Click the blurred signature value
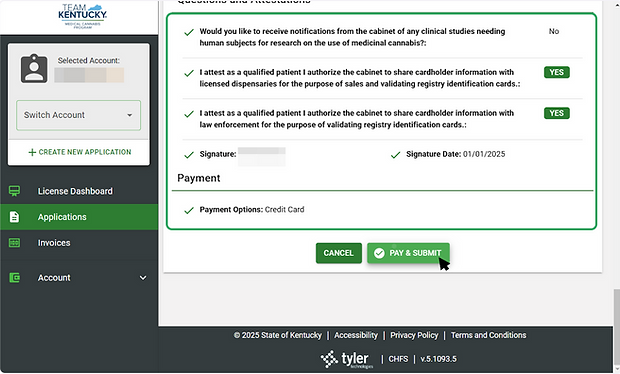This screenshot has height=374, width=620. point(261,156)
